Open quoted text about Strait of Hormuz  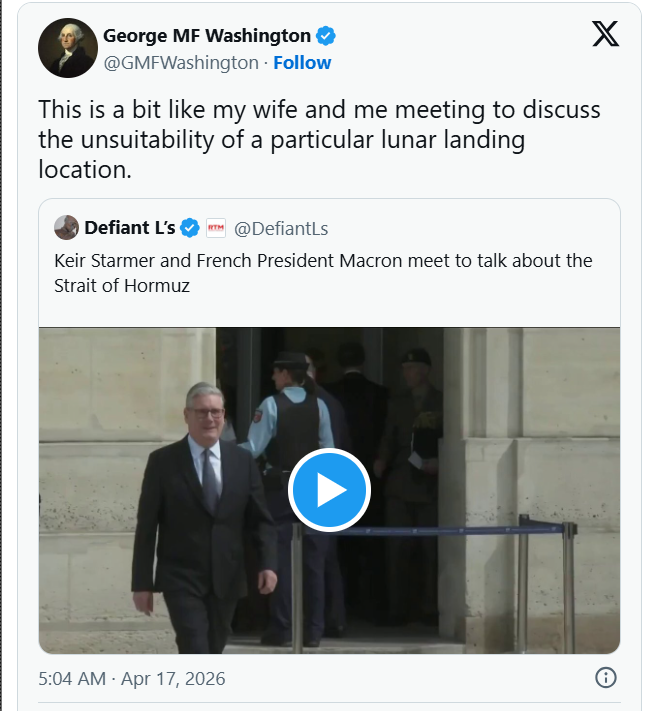tap(323, 272)
